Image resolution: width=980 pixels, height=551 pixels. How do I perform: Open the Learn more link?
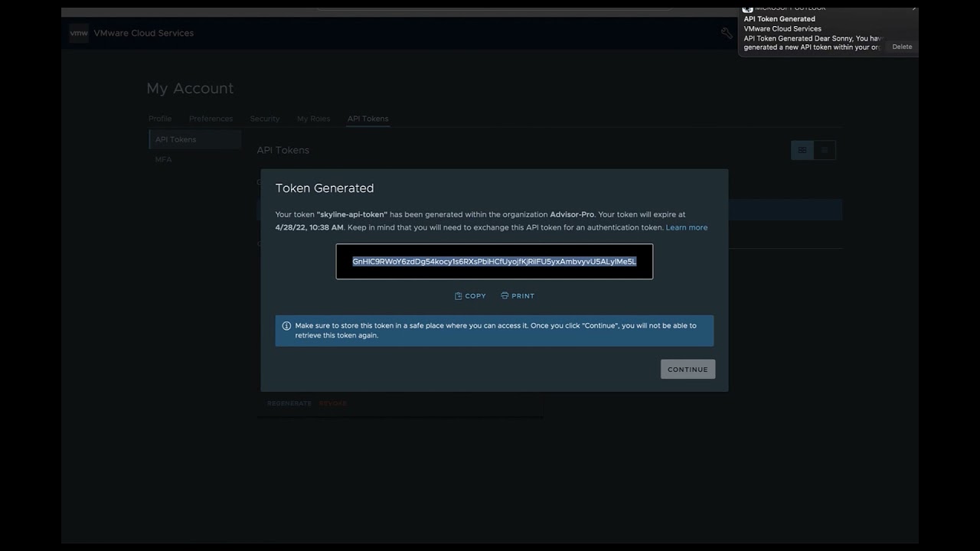click(686, 227)
